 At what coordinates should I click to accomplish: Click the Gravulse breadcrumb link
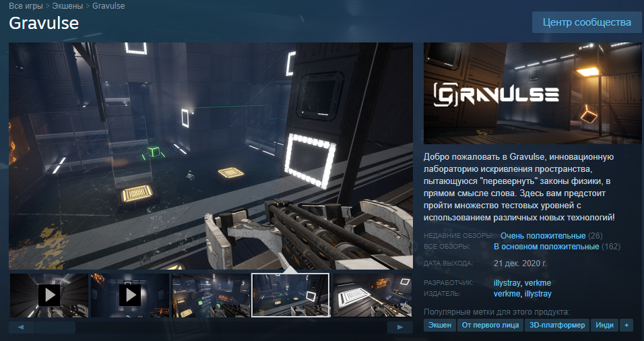(108, 6)
